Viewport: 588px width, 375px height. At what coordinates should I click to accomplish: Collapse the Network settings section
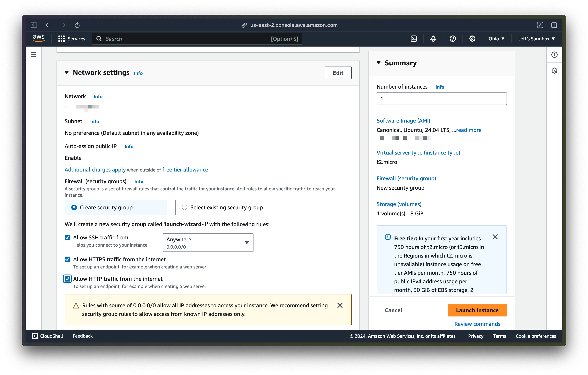point(67,72)
